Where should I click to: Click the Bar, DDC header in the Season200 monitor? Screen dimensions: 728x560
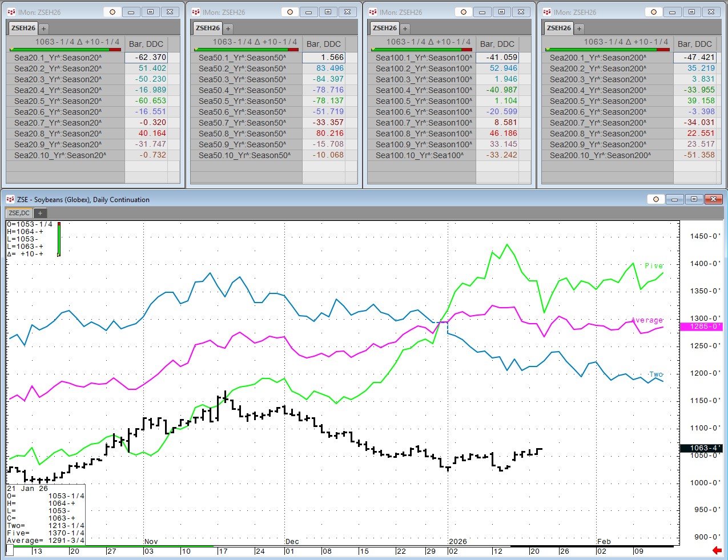tap(694, 44)
